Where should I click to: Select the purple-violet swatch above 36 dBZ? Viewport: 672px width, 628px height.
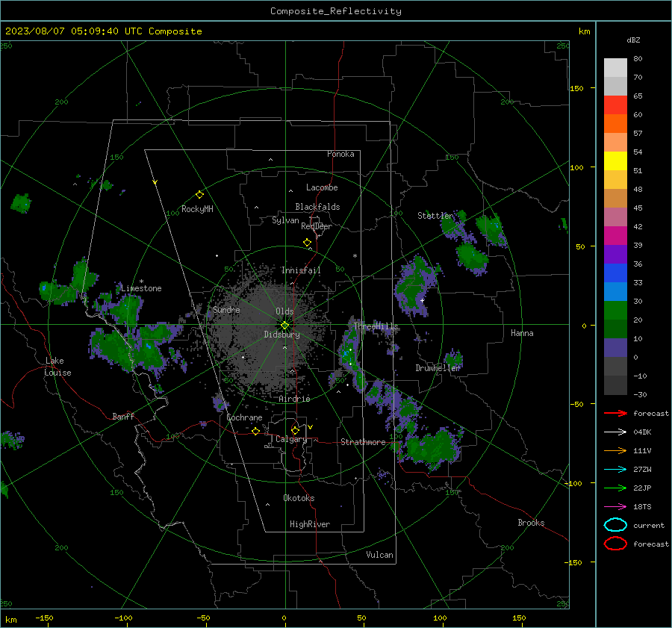[x=615, y=254]
